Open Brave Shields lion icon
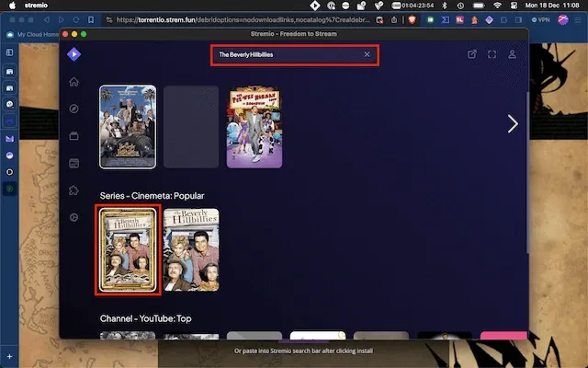 pos(413,20)
